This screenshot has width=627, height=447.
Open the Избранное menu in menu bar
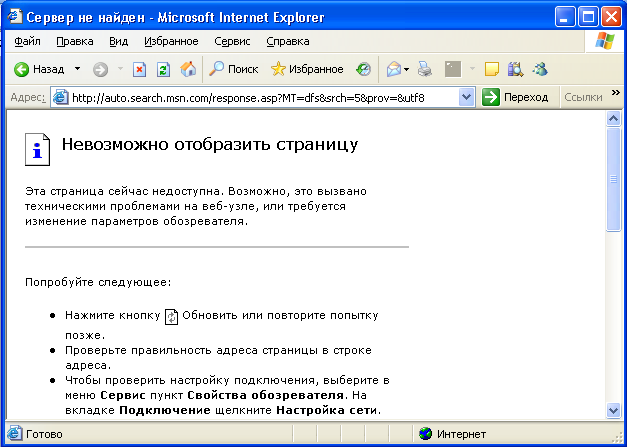[171, 41]
